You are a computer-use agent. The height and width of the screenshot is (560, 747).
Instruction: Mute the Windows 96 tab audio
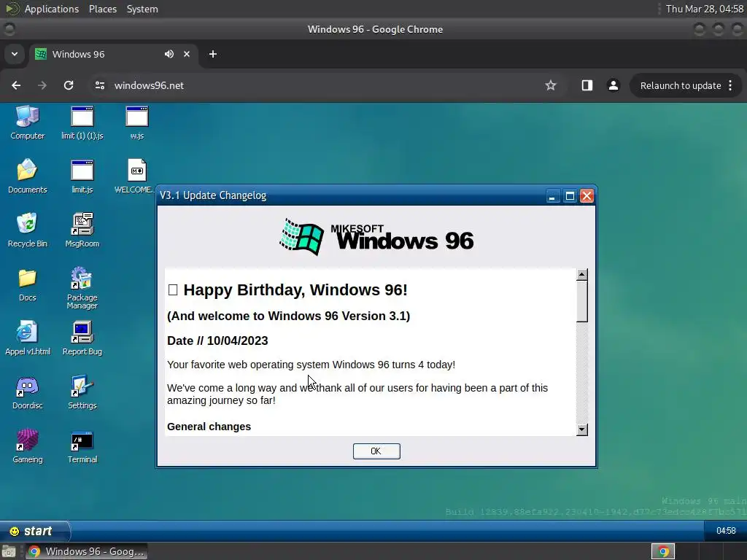pyautogui.click(x=169, y=54)
